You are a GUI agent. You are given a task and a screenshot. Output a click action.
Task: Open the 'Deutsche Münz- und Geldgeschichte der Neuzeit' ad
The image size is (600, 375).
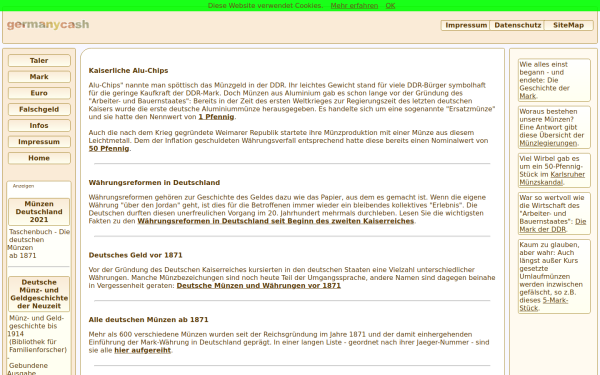pyautogui.click(x=39, y=294)
